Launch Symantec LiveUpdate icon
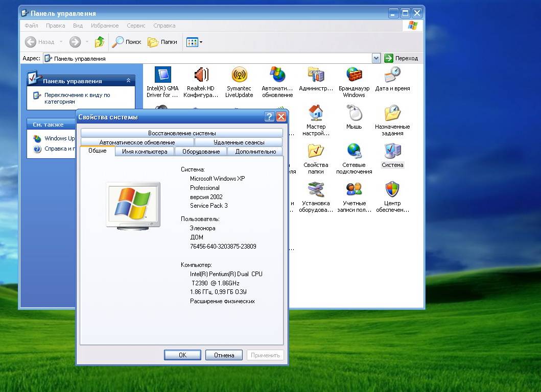This screenshot has height=392, width=541. [239, 82]
